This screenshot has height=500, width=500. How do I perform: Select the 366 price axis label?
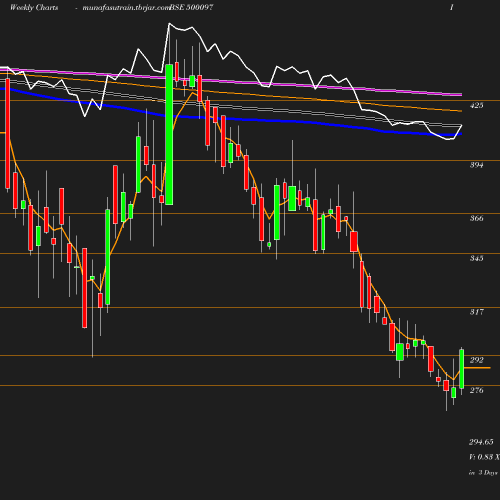[476, 218]
